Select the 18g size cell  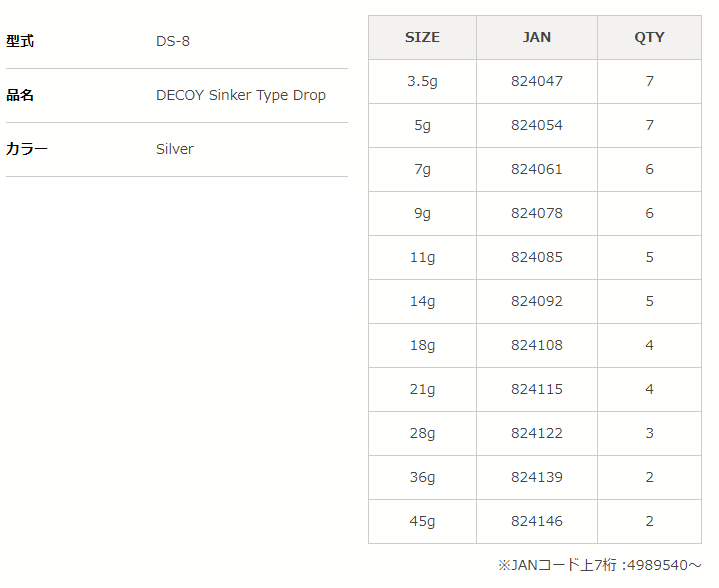pos(422,345)
